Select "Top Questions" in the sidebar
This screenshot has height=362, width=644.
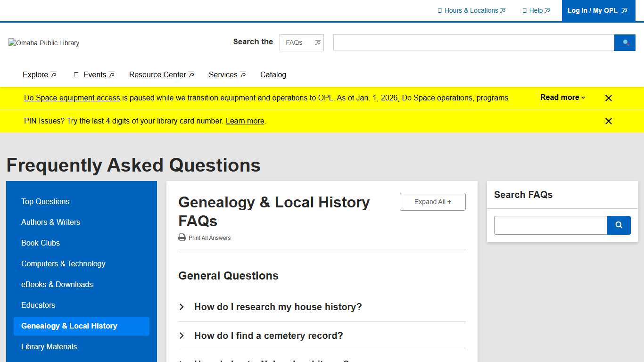(x=45, y=201)
